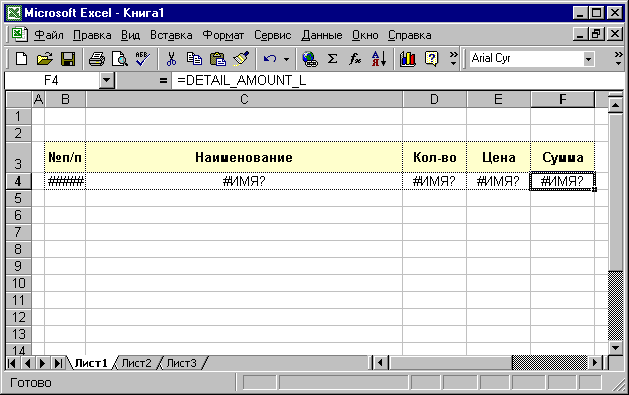This screenshot has height=395, width=629.
Task: Show more standard toolbar buttons
Action: coord(453,59)
